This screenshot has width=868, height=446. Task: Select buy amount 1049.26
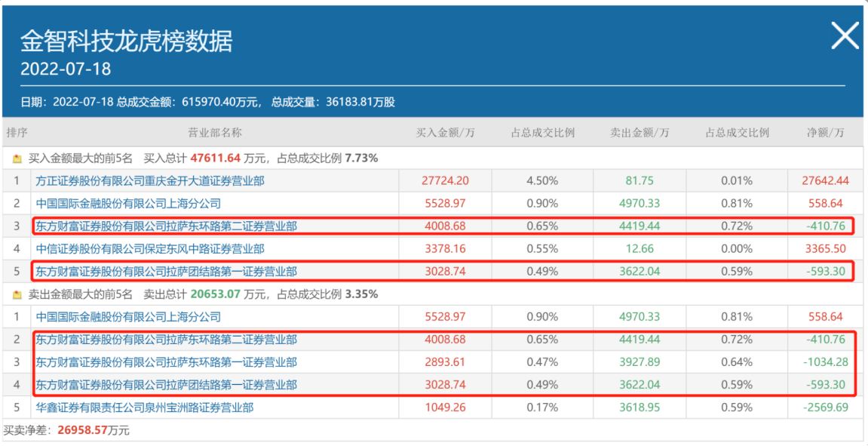(x=445, y=408)
